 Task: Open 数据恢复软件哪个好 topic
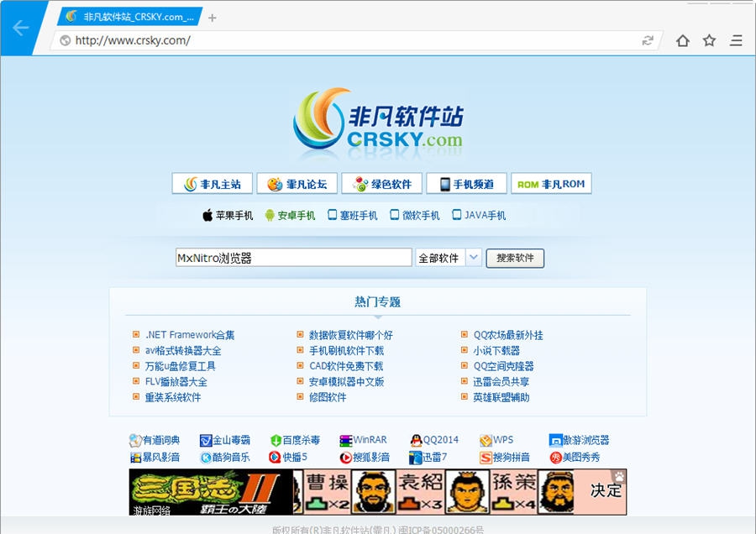coord(351,334)
